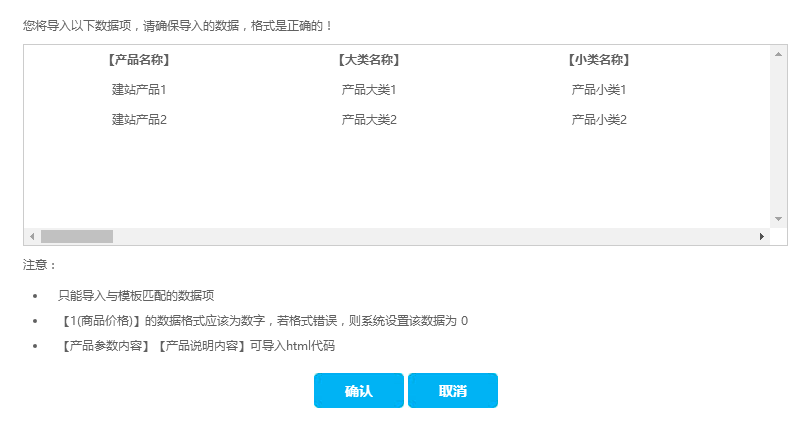Click the 取消 cancel button
The image size is (798, 423).
click(452, 391)
